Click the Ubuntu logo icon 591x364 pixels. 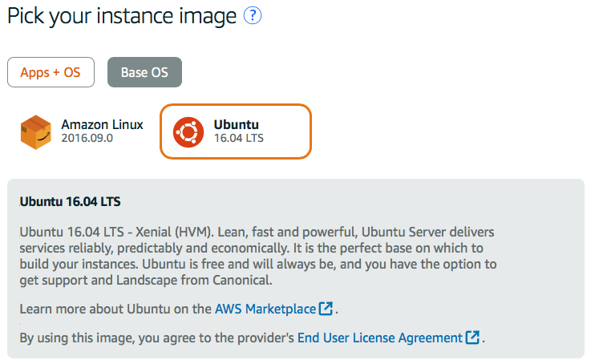pos(188,131)
